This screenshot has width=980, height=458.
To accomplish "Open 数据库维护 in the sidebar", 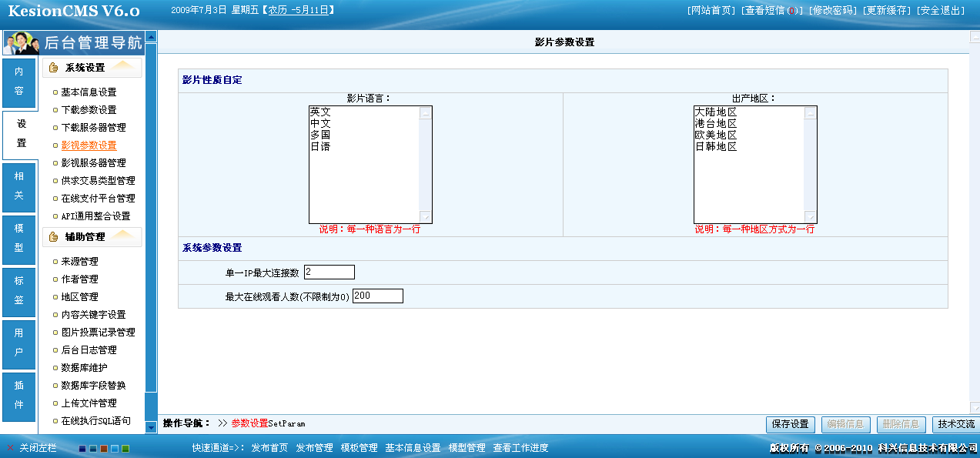I will point(84,368).
